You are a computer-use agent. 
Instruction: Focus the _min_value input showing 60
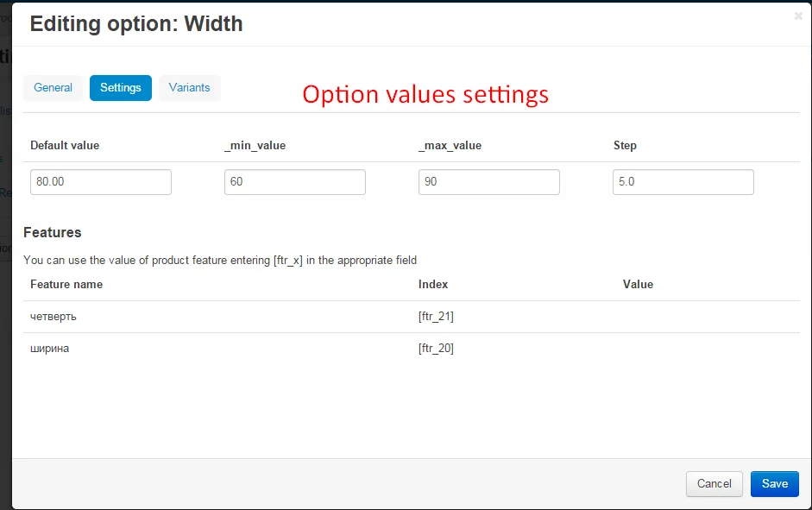click(x=295, y=182)
